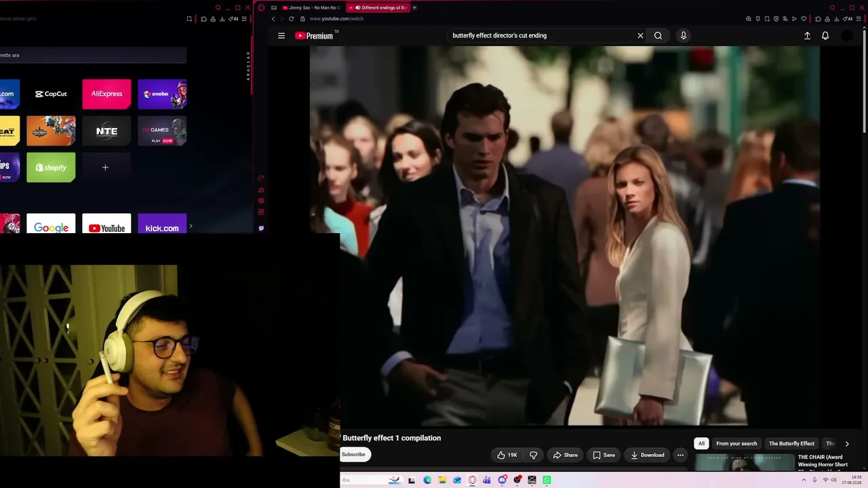Image resolution: width=868 pixels, height=488 pixels.
Task: Click the heart icon in YouTube browser toolbar
Action: 804,19
